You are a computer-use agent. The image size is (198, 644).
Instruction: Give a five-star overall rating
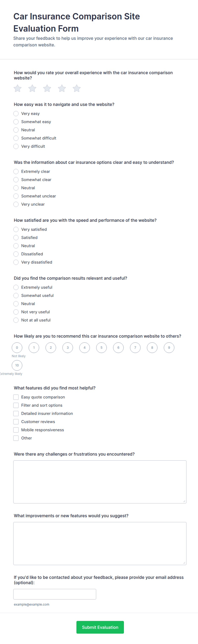(77, 88)
